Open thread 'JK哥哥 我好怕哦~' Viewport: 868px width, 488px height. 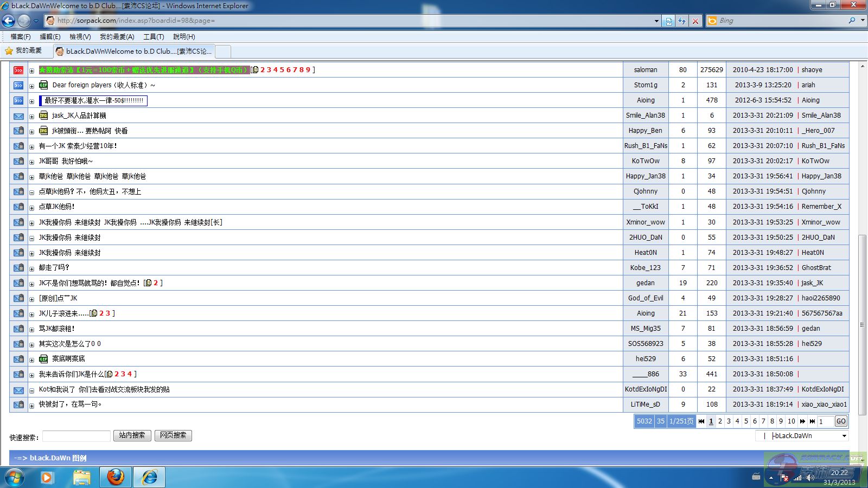(x=66, y=161)
